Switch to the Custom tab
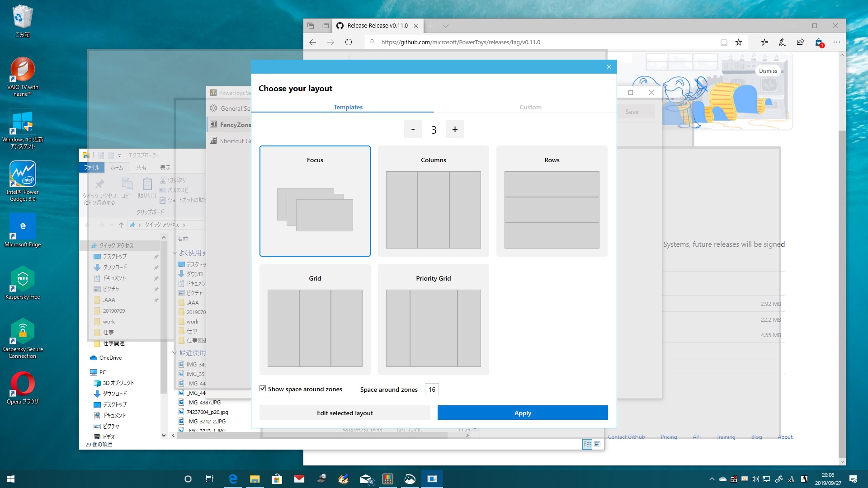The height and width of the screenshot is (488, 868). pyautogui.click(x=530, y=107)
